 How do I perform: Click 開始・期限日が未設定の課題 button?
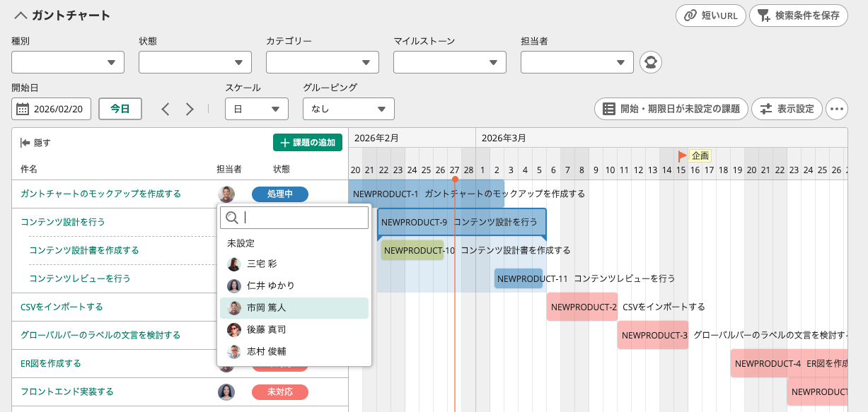671,109
